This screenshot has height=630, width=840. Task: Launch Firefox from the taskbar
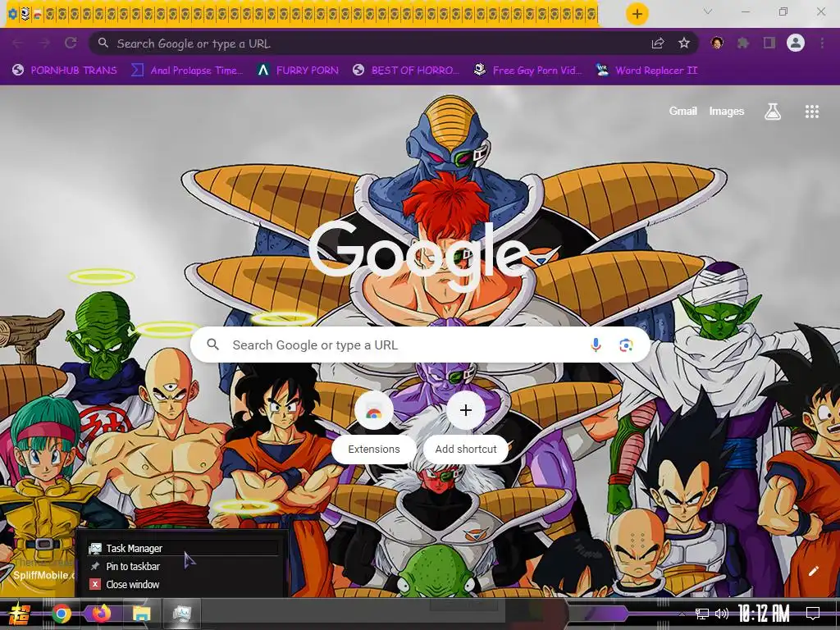coord(101,614)
